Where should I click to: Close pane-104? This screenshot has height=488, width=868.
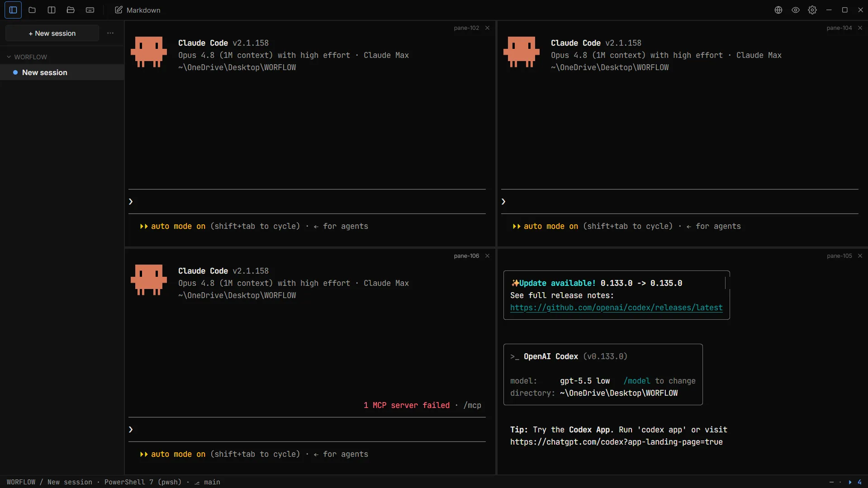coord(860,28)
